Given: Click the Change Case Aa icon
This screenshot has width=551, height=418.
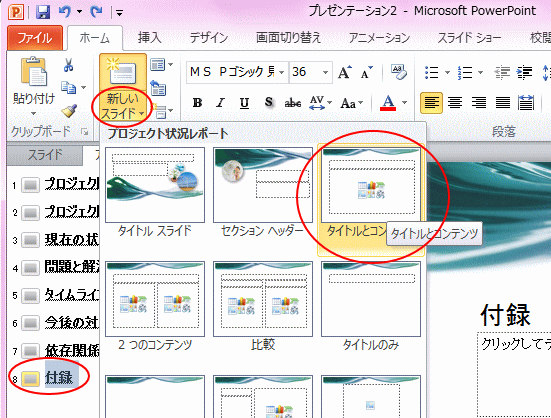Looking at the screenshot, I should pyautogui.click(x=348, y=103).
